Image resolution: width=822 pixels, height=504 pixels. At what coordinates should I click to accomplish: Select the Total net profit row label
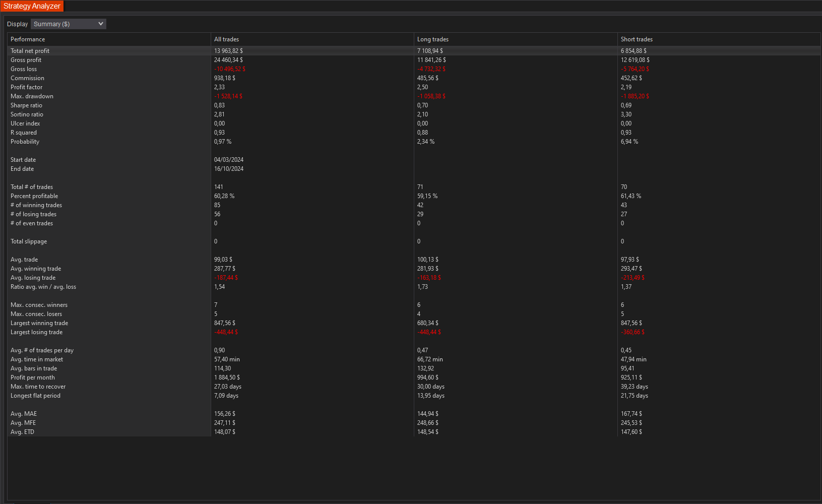tap(30, 51)
